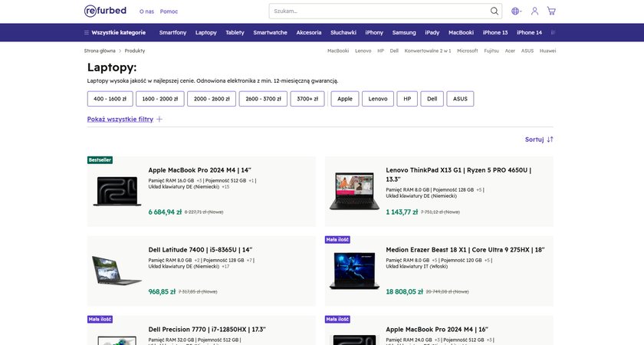
Task: Go to MacBooki nav category
Action: [x=461, y=32]
